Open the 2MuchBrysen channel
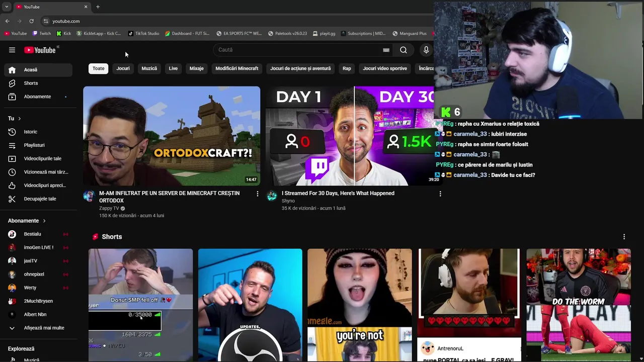Viewport: 644px width, 362px height. pyautogui.click(x=38, y=301)
